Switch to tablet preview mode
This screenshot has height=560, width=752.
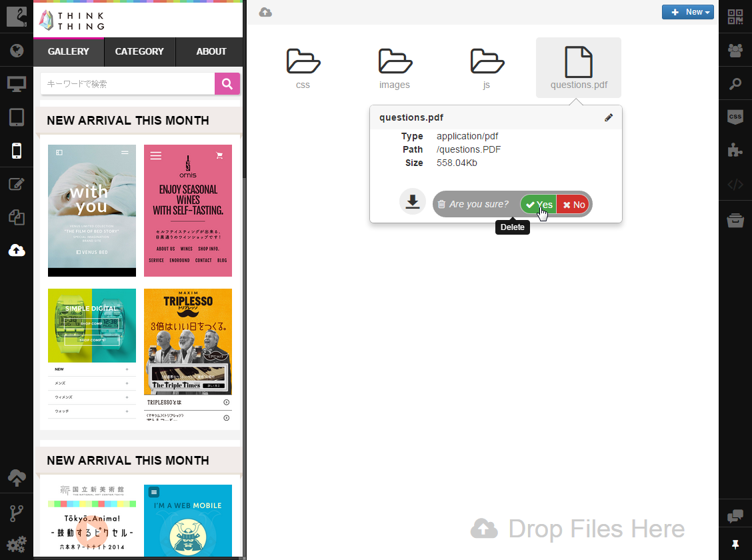coord(17,117)
